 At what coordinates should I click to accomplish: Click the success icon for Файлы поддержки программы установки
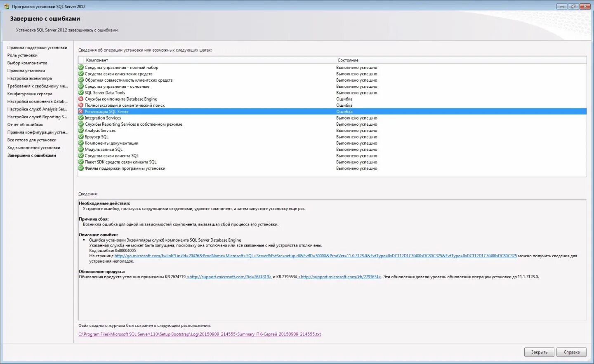coord(81,168)
